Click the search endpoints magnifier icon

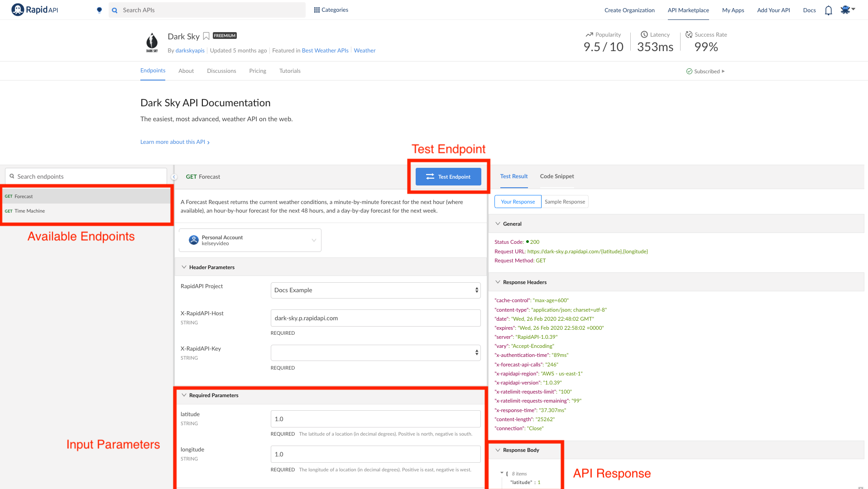pyautogui.click(x=12, y=176)
